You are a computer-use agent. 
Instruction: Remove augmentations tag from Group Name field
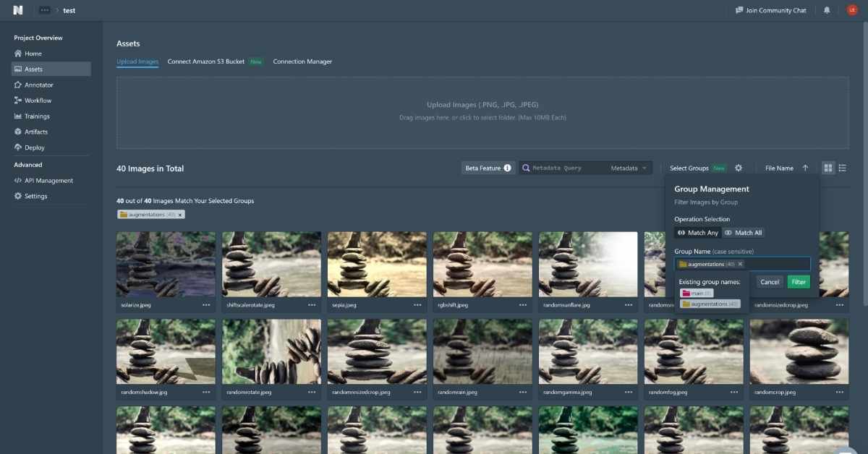(740, 264)
